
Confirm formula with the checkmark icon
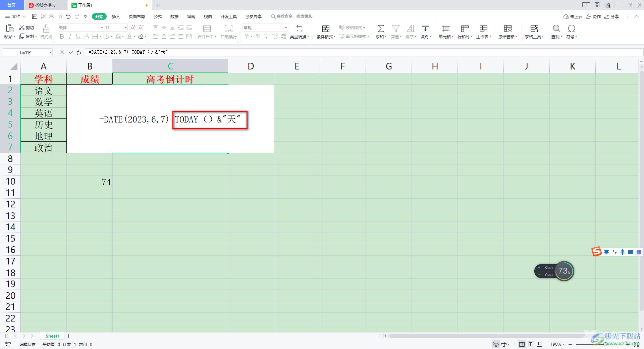coord(71,52)
